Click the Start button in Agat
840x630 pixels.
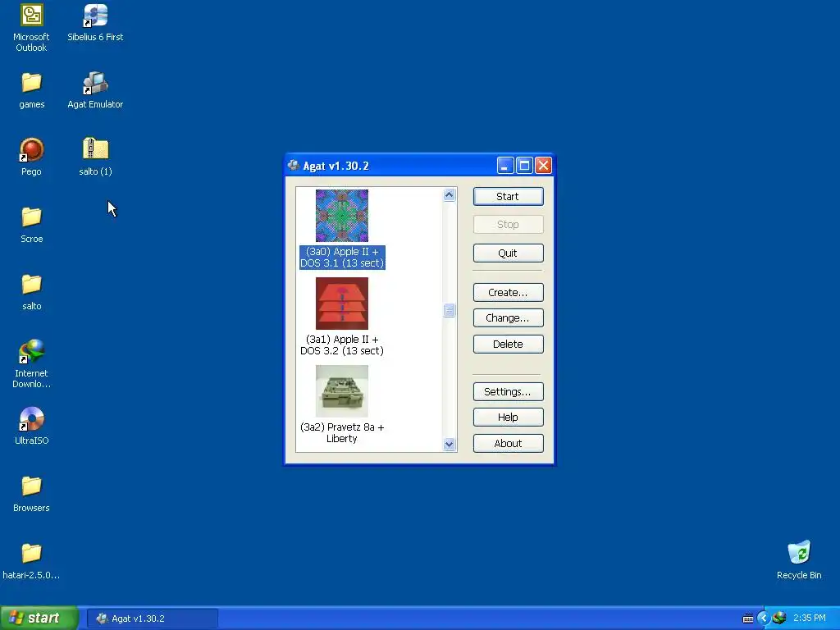(508, 197)
